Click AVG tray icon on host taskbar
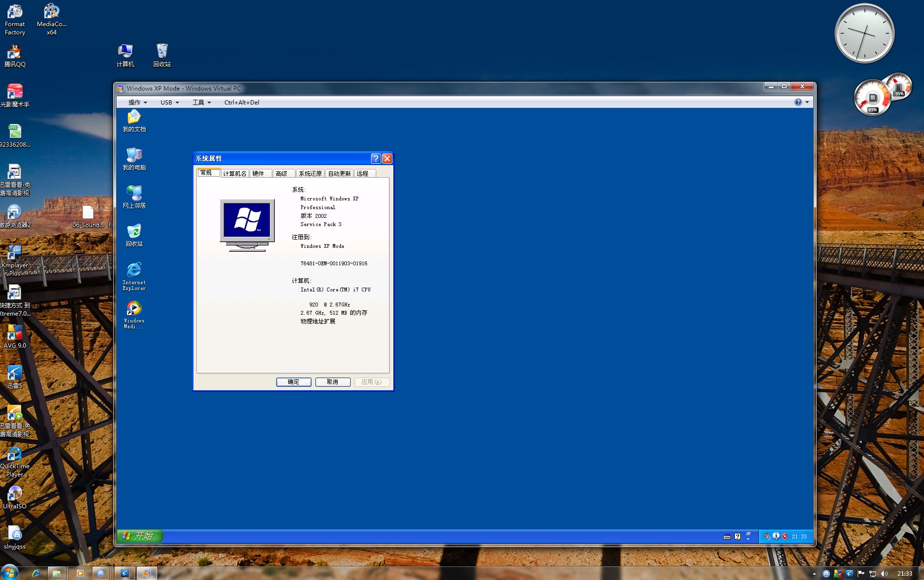 [838, 574]
